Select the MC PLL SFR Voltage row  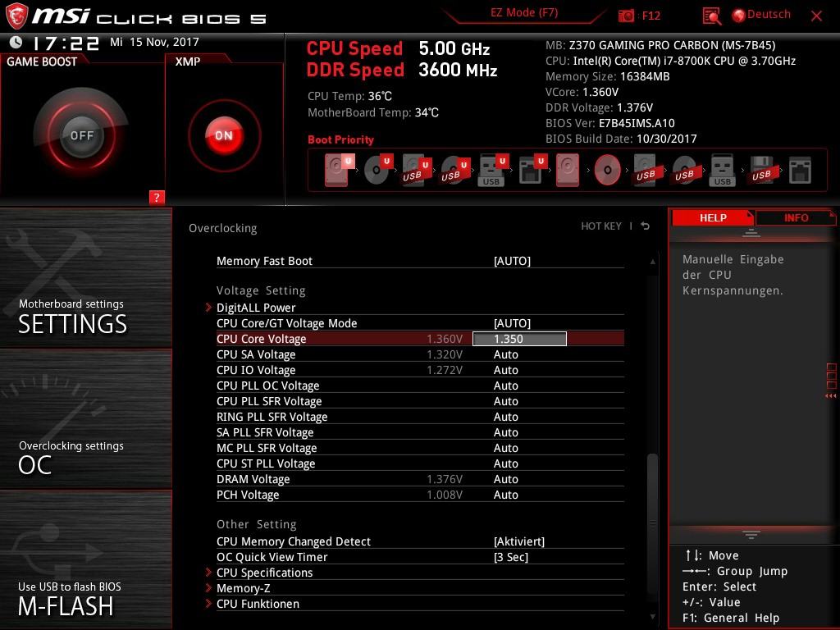coord(420,447)
